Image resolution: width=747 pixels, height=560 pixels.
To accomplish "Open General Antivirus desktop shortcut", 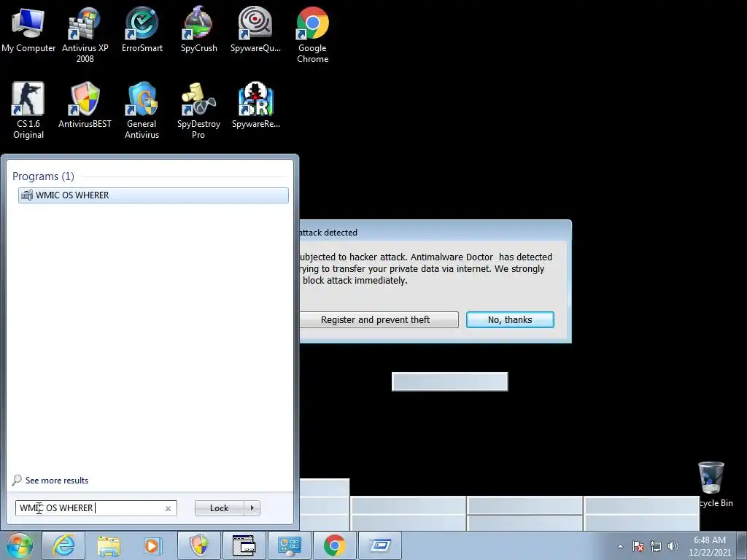I will [x=142, y=111].
